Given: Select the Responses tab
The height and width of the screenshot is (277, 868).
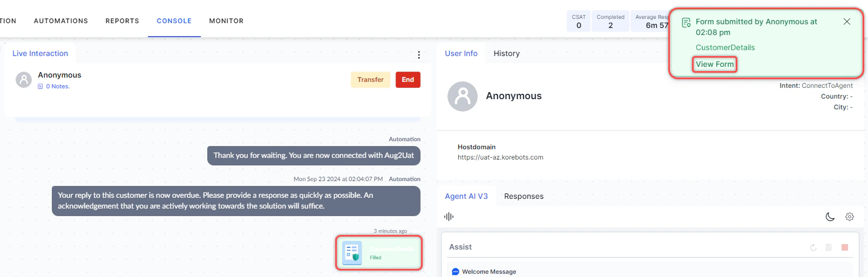Looking at the screenshot, I should pyautogui.click(x=524, y=196).
